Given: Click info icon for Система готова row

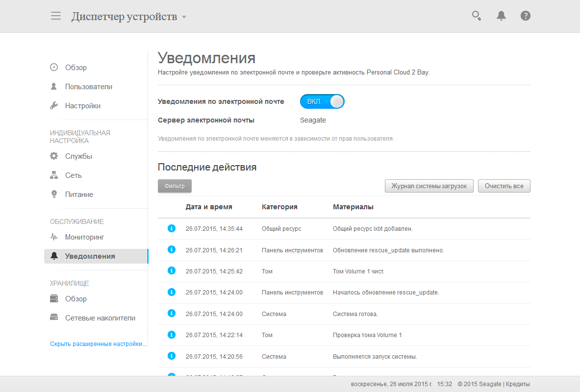Looking at the screenshot, I should [x=172, y=313].
